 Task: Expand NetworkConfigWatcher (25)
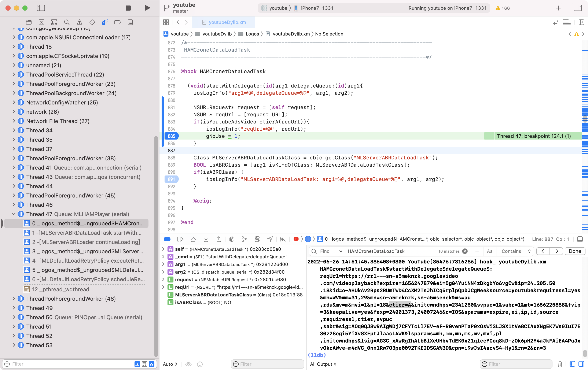click(x=14, y=103)
